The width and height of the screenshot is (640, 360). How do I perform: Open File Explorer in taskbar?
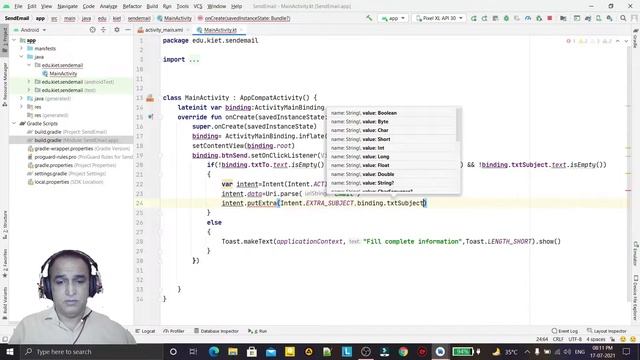coord(233,351)
